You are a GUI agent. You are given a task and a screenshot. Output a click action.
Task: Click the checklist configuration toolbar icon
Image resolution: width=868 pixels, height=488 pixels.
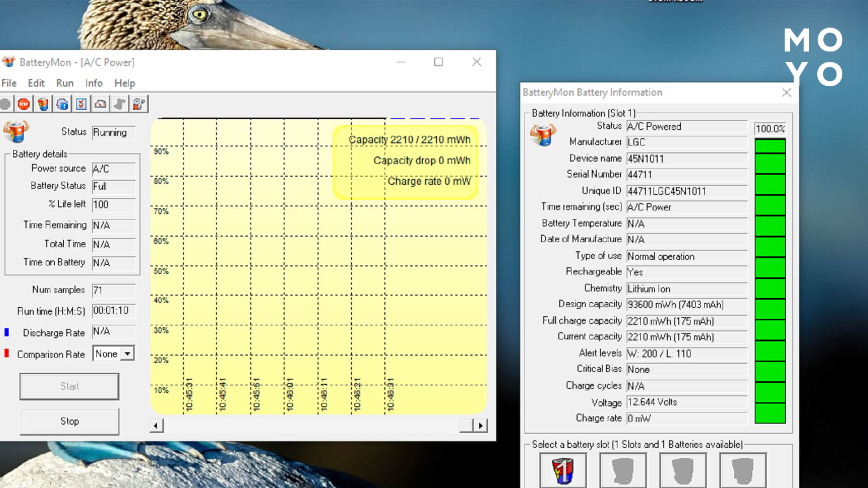[81, 104]
